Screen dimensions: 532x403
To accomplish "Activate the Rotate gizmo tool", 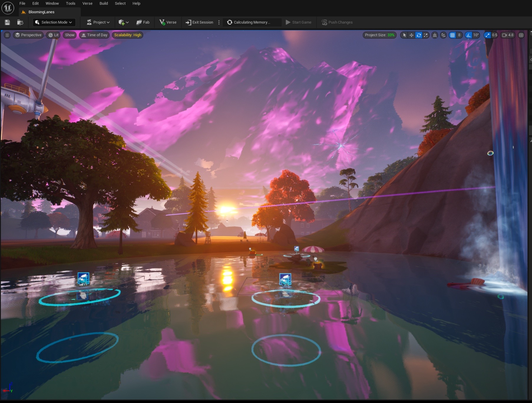I will [419, 35].
